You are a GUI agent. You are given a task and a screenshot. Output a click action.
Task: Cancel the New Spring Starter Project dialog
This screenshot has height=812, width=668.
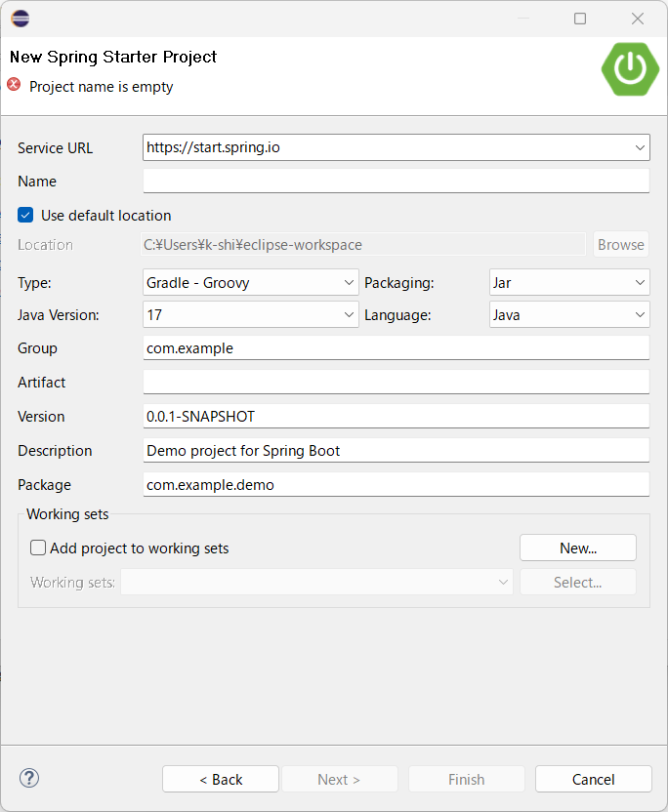click(593, 779)
